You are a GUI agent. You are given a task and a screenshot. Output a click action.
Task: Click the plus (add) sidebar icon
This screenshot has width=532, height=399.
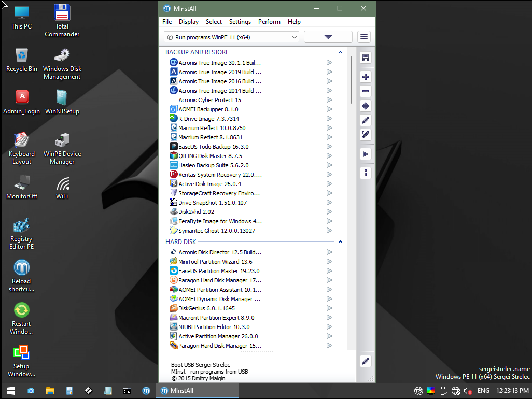click(366, 77)
